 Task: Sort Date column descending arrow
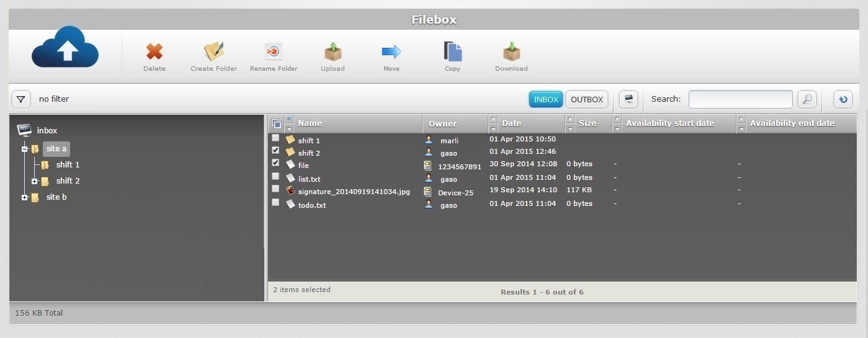pyautogui.click(x=493, y=128)
